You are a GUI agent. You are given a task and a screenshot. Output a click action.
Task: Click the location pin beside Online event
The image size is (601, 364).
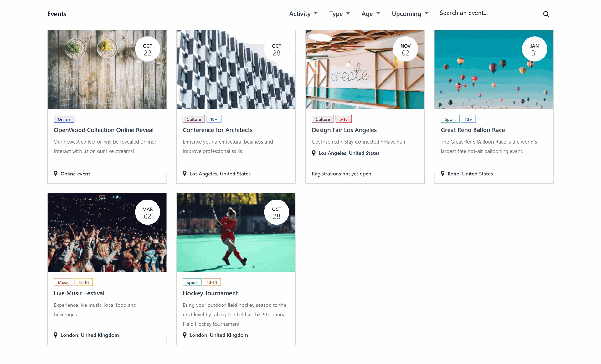[x=56, y=174]
